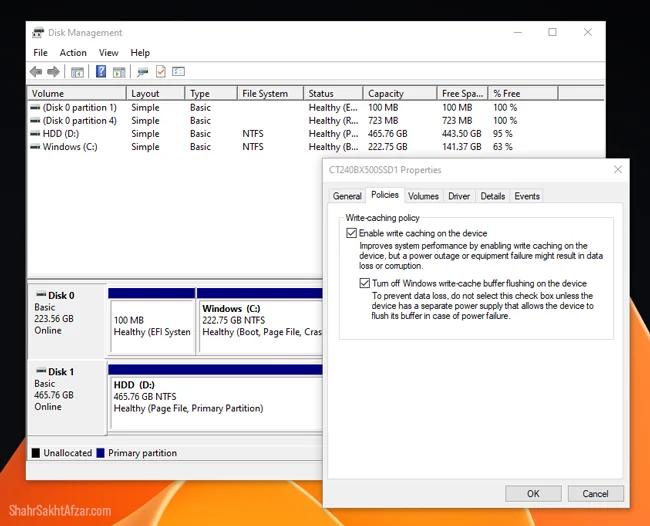Click the 141.37 GB free space cell

click(461, 147)
